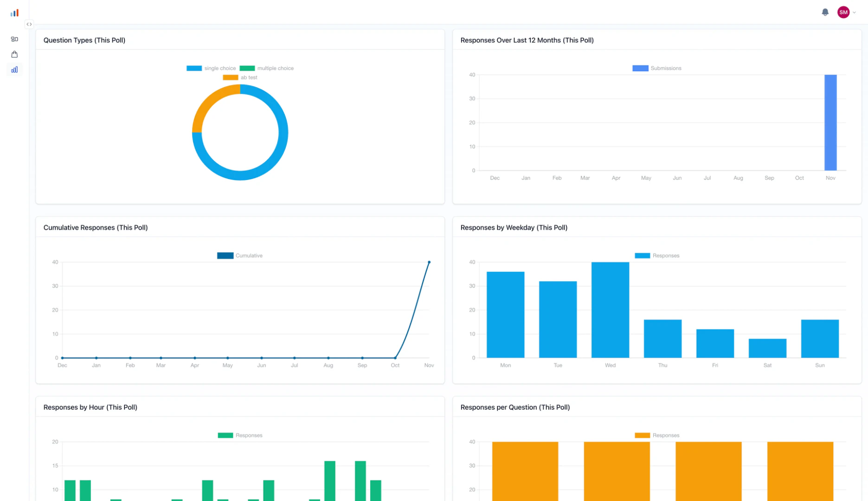The height and width of the screenshot is (501, 868).
Task: Click the blue Submissions legend icon
Action: tap(640, 68)
